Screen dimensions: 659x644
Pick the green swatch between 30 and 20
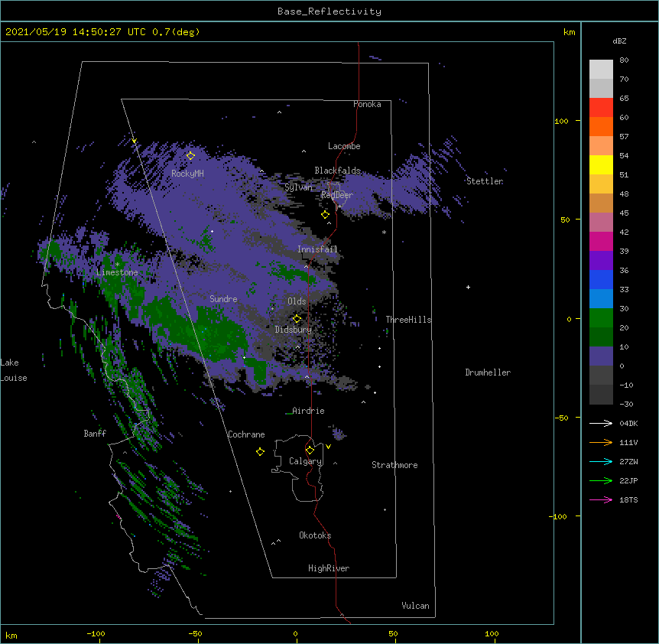pyautogui.click(x=601, y=318)
